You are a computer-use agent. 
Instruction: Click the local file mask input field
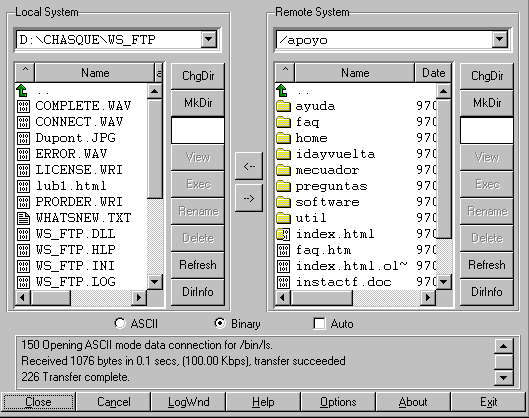[x=198, y=130]
